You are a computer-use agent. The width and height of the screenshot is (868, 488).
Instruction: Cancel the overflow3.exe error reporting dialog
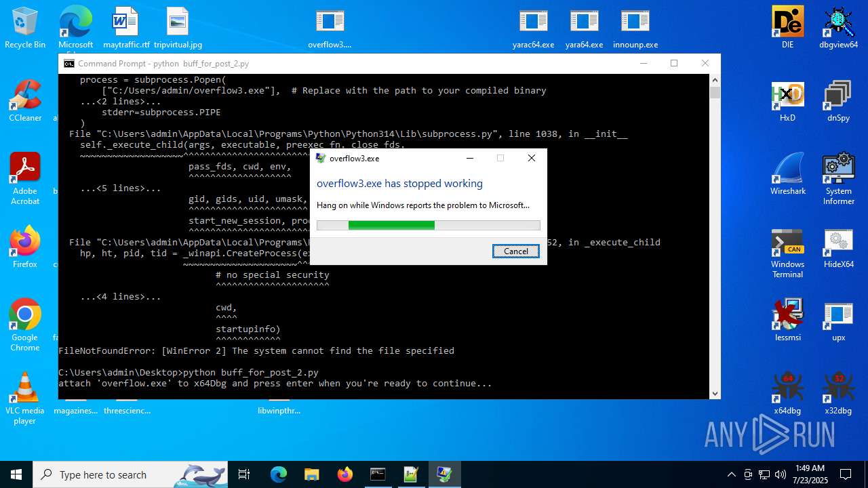pos(515,251)
